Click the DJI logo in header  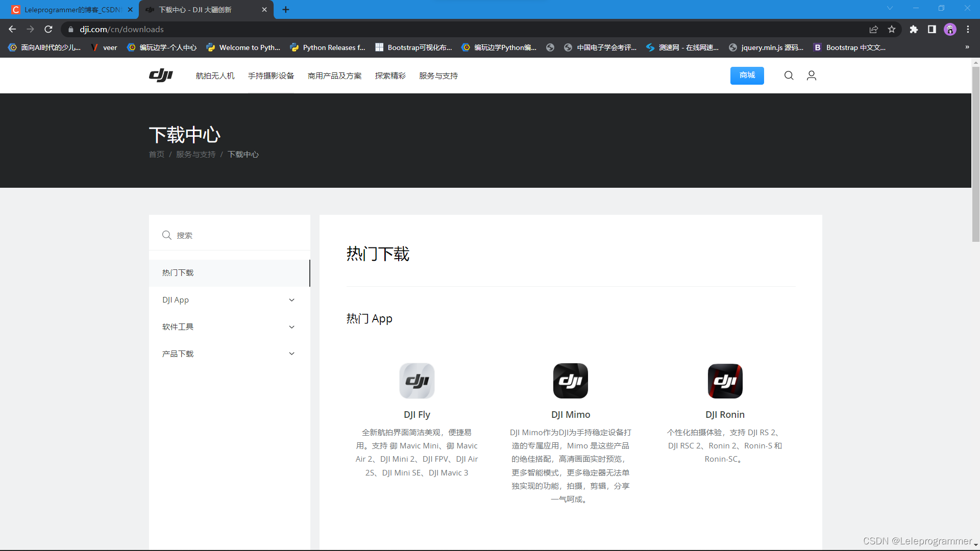pyautogui.click(x=161, y=76)
